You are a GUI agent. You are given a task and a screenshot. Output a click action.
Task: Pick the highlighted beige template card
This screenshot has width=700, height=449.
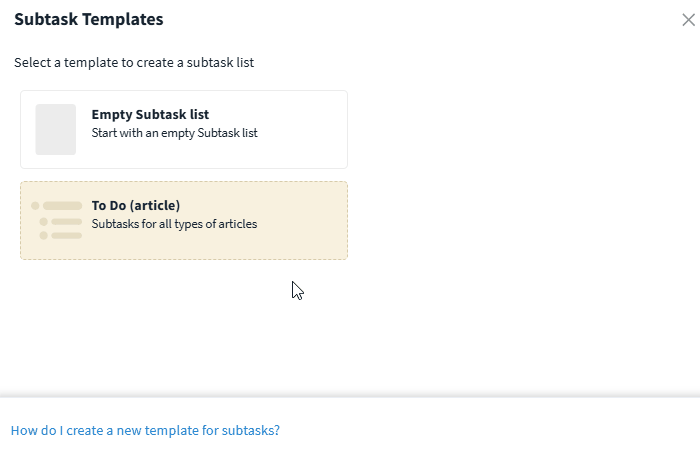pyautogui.click(x=184, y=220)
